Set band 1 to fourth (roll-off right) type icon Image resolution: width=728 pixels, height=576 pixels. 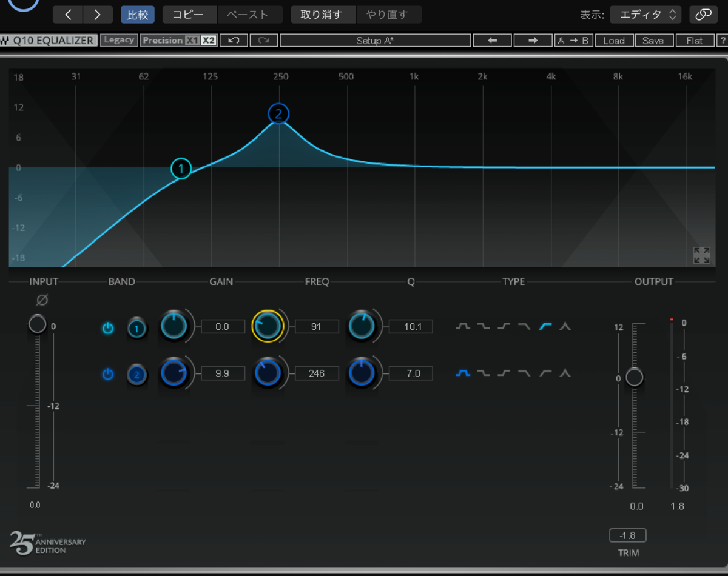(525, 327)
